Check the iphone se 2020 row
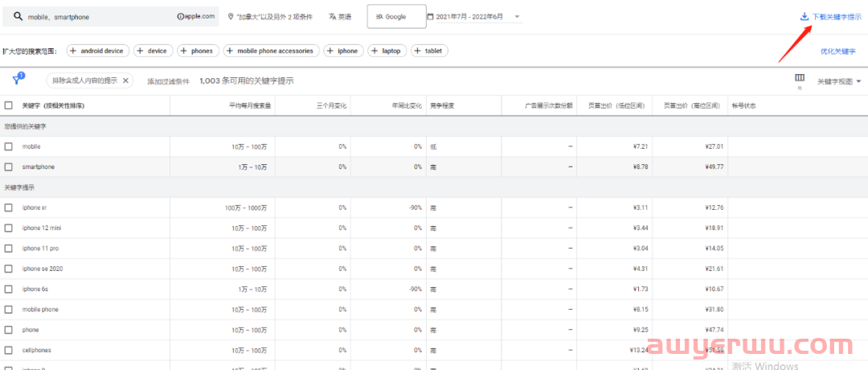This screenshot has height=370, width=868. tap(8, 269)
